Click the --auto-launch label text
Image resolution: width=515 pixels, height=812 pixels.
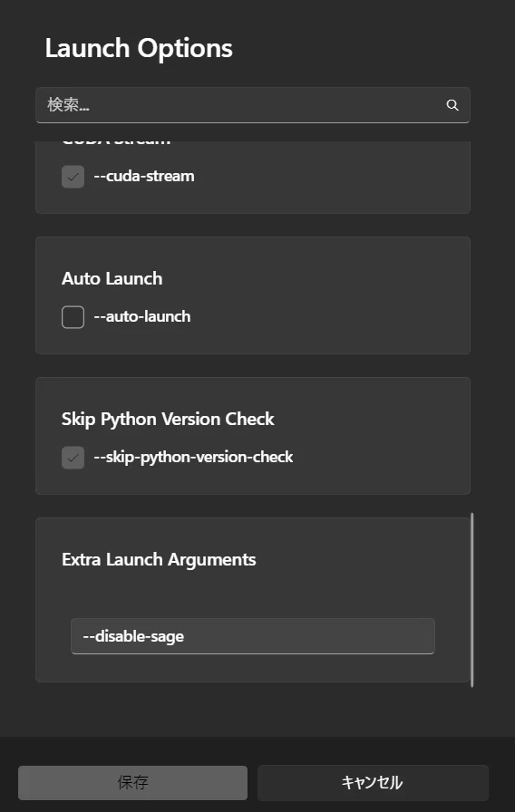(x=142, y=316)
